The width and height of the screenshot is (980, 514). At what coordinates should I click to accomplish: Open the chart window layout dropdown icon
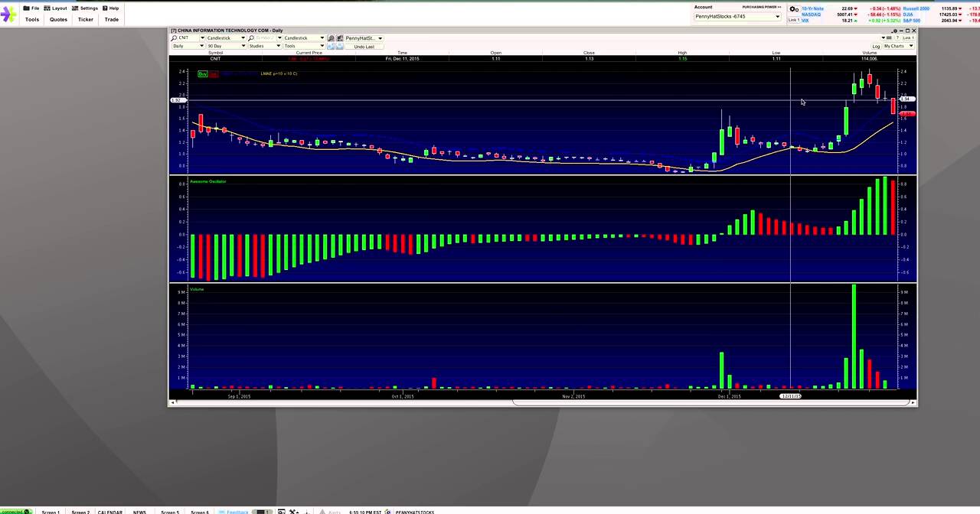pyautogui.click(x=887, y=37)
